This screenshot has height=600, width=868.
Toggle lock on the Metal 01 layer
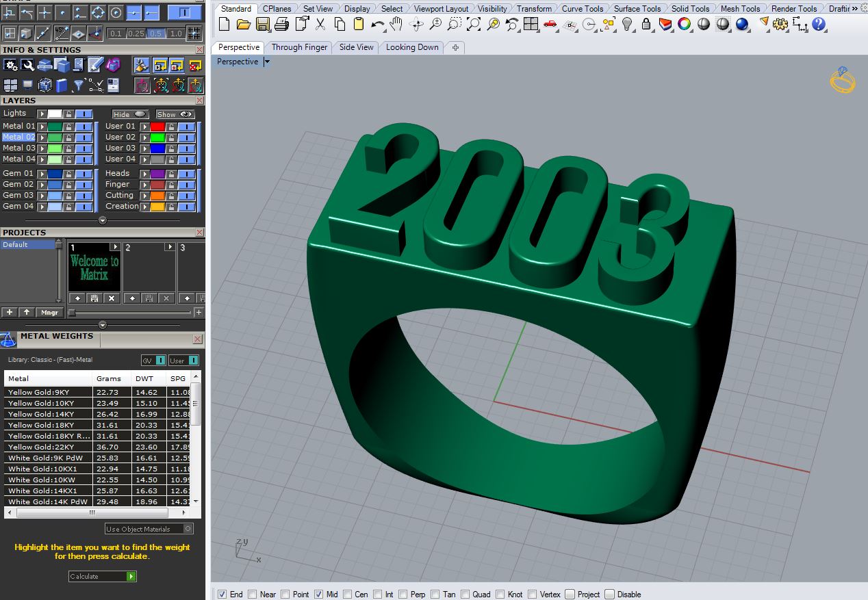click(x=68, y=127)
